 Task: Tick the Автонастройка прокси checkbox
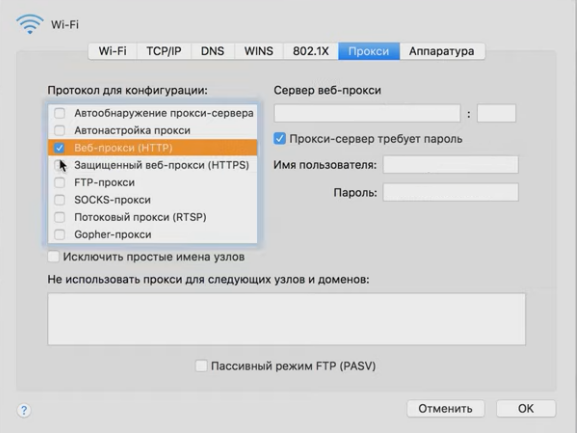[x=60, y=130]
